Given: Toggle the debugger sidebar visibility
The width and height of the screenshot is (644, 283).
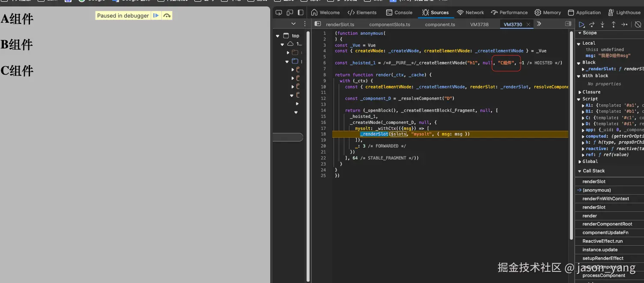Looking at the screenshot, I should click(x=568, y=24).
